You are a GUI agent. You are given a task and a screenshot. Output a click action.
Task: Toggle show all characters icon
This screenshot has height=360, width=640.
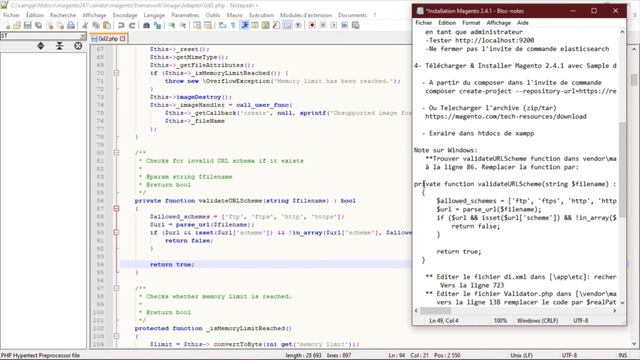point(233,25)
